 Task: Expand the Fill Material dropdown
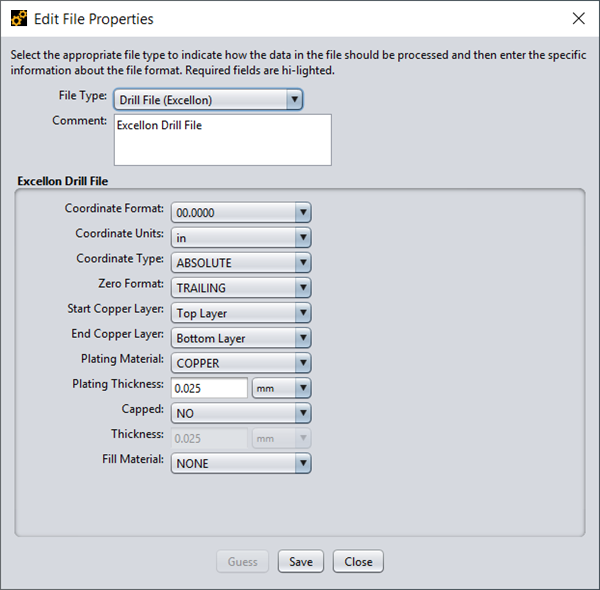click(241, 463)
